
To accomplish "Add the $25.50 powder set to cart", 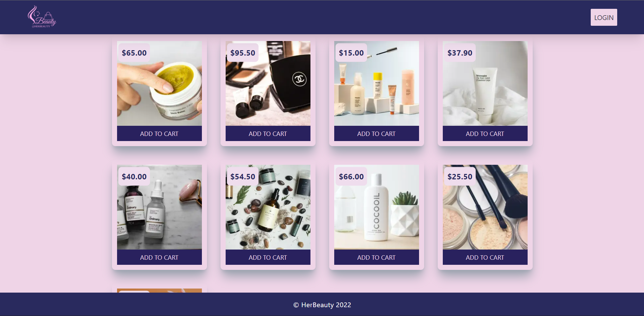I will (485, 257).
